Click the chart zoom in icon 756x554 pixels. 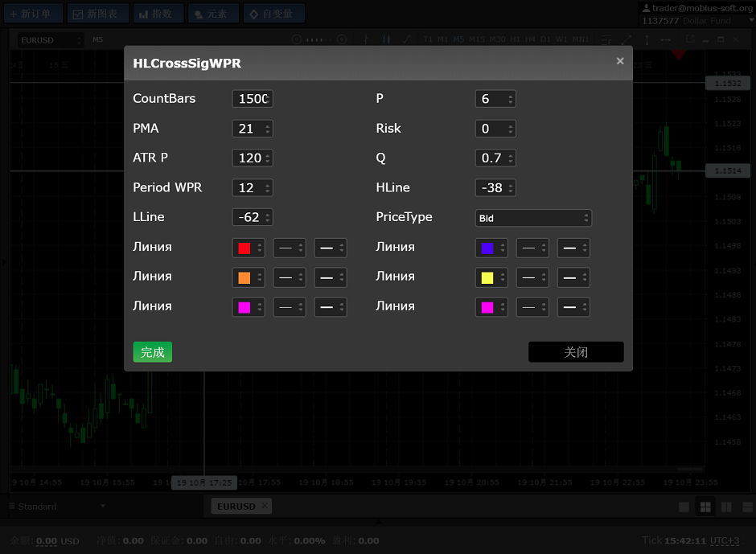click(x=342, y=39)
